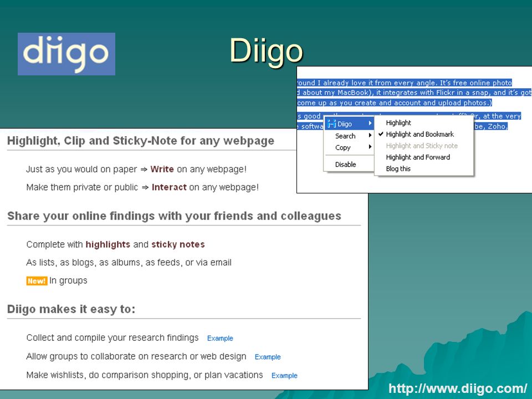The height and width of the screenshot is (399, 532).
Task: Click the diigo logo image
Action: [66, 54]
